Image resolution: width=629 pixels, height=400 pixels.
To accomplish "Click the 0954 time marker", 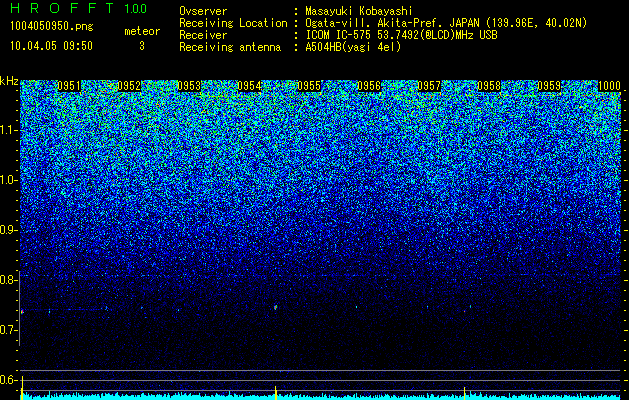I will pyautogui.click(x=249, y=86).
